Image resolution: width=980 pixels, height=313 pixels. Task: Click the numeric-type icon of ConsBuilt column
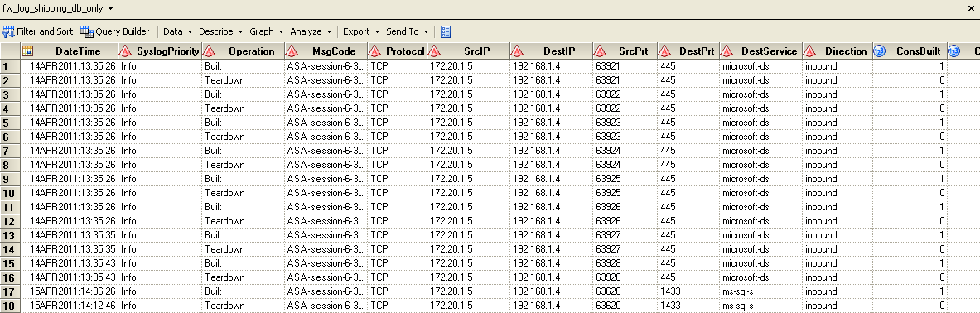(x=879, y=51)
